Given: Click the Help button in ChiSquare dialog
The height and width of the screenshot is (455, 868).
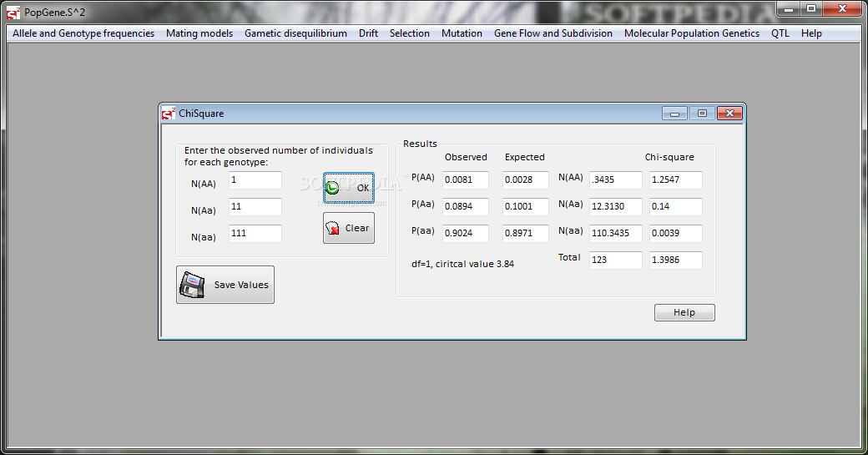Looking at the screenshot, I should pos(684,312).
